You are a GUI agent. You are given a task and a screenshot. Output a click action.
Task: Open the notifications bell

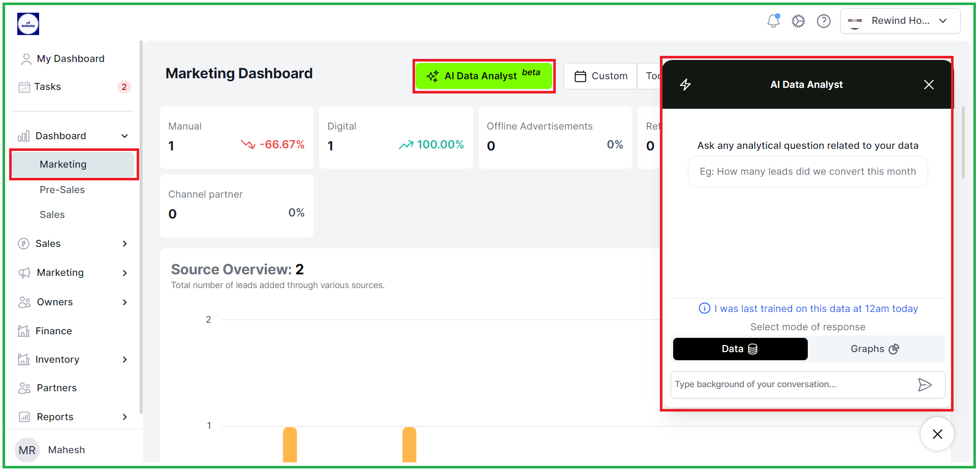(x=773, y=21)
